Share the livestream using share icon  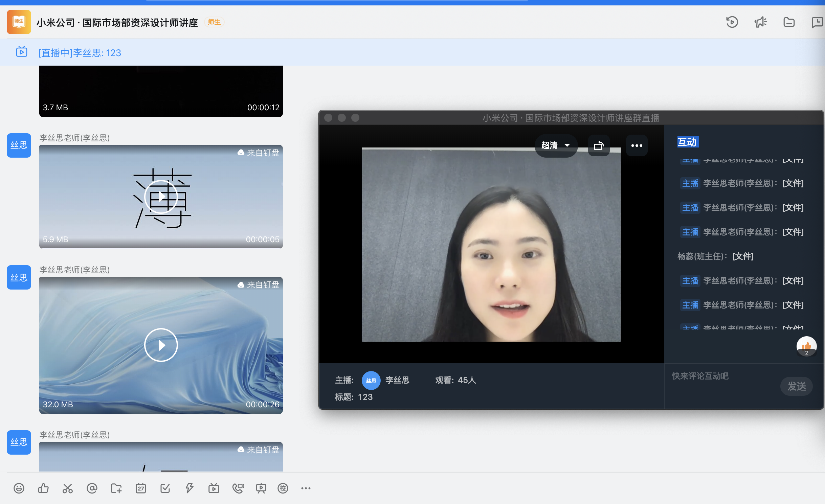pos(599,145)
